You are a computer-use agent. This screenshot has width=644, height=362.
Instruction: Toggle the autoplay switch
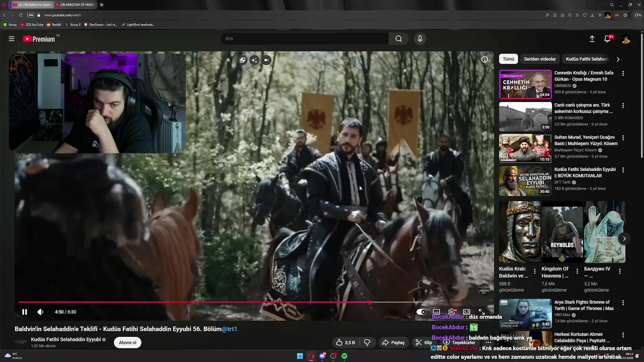(x=421, y=312)
